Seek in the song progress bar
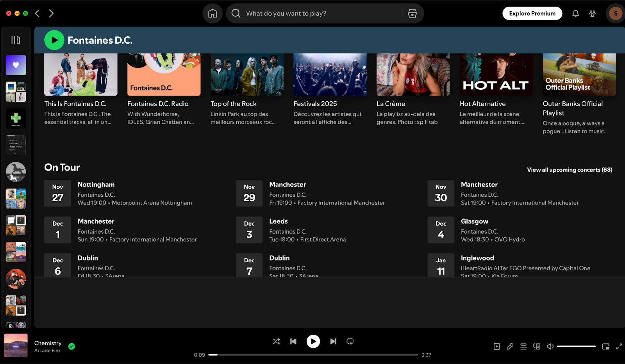 pyautogui.click(x=313, y=355)
